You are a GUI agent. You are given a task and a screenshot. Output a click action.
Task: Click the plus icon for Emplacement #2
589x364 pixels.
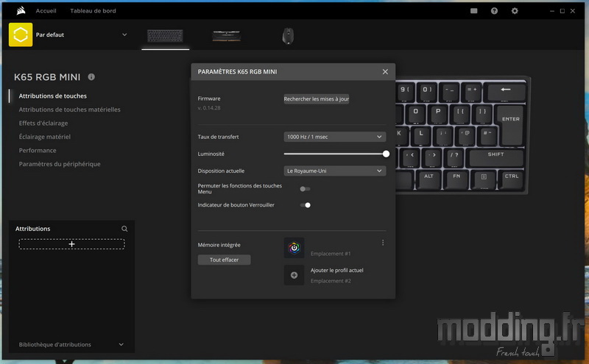(294, 275)
